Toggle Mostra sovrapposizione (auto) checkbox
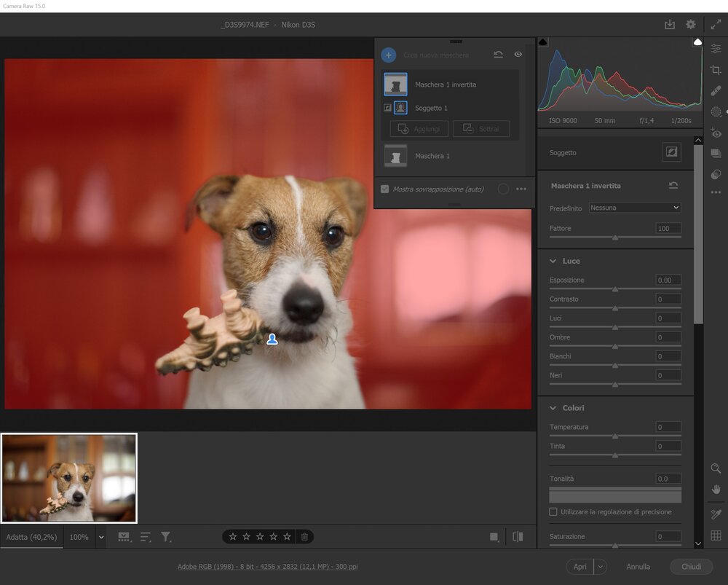 pos(384,189)
